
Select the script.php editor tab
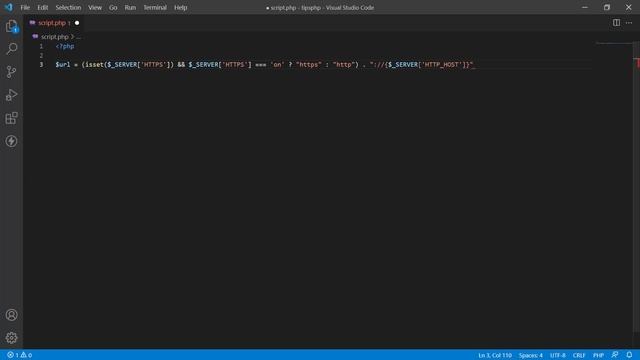coord(54,23)
